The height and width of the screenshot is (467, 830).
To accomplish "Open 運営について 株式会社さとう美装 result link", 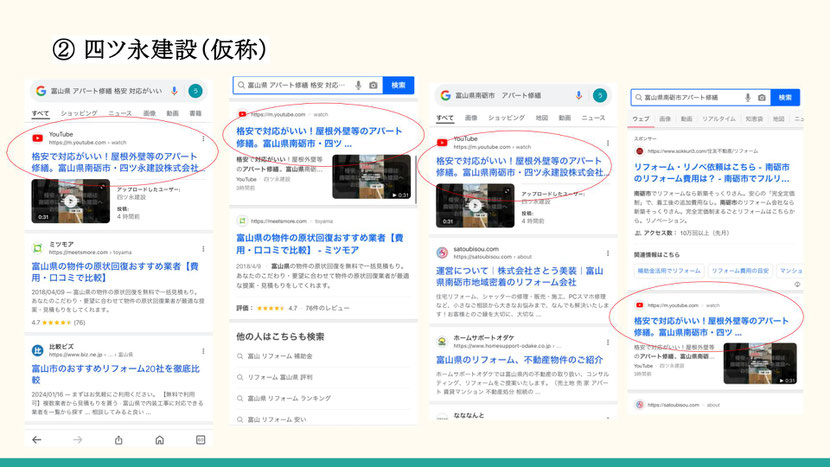I will (519, 276).
